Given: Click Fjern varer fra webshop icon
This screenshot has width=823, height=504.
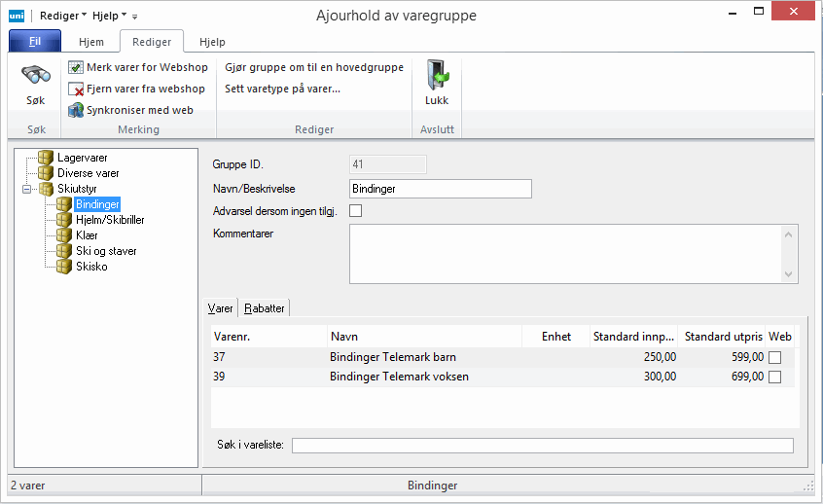Looking at the screenshot, I should pos(76,89).
